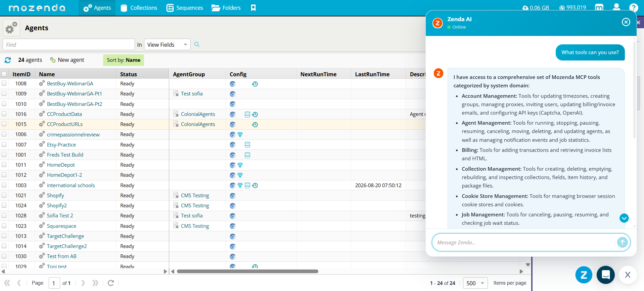Open the CCProductURLs agent link
This screenshot has width=644, height=291.
[65, 124]
